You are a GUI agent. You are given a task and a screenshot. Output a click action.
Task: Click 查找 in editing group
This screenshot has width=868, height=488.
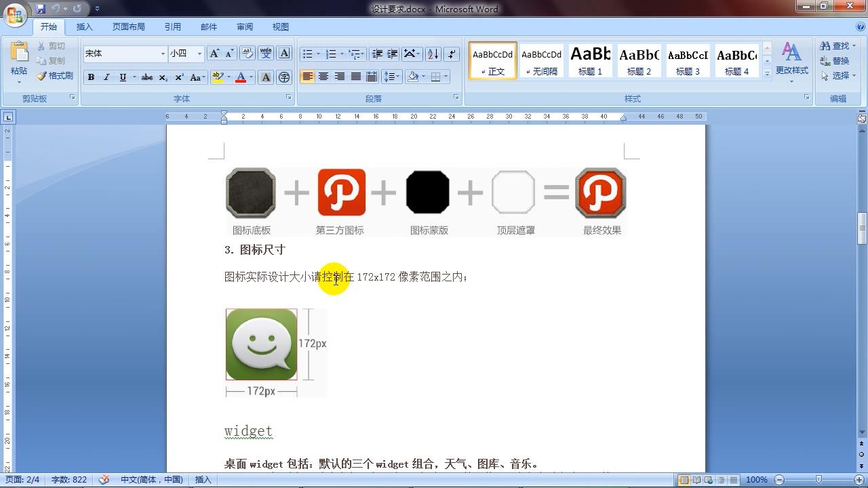[838, 46]
